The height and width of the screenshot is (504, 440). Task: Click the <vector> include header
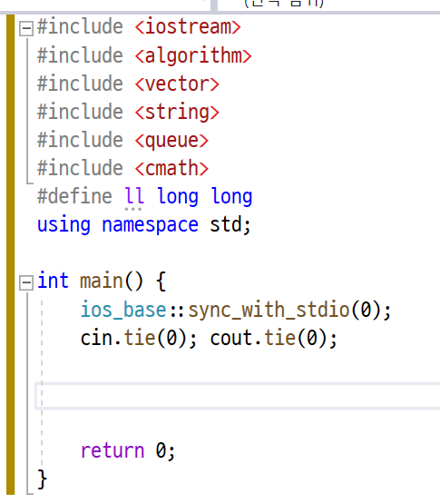tap(177, 84)
